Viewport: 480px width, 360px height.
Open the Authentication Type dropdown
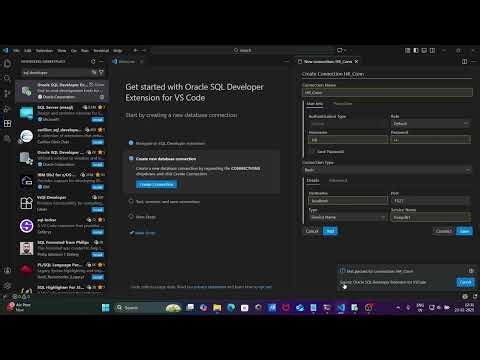348,124
